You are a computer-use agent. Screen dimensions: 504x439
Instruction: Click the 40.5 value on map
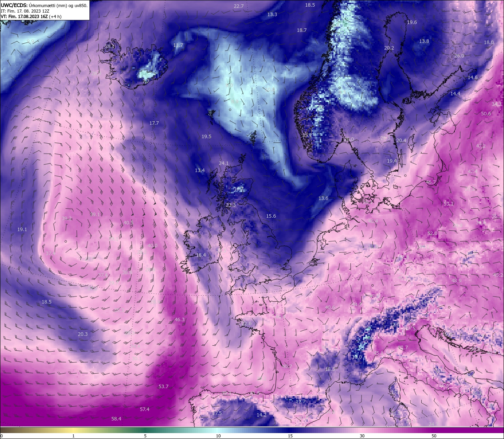[x=128, y=223]
